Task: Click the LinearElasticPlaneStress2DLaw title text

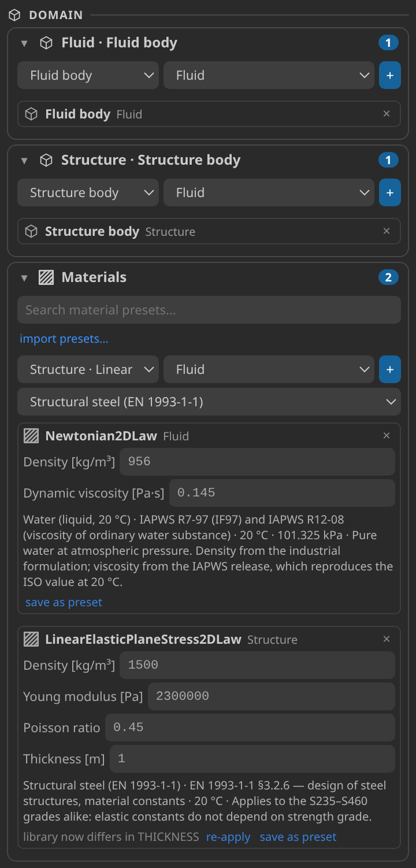Action: (x=143, y=639)
